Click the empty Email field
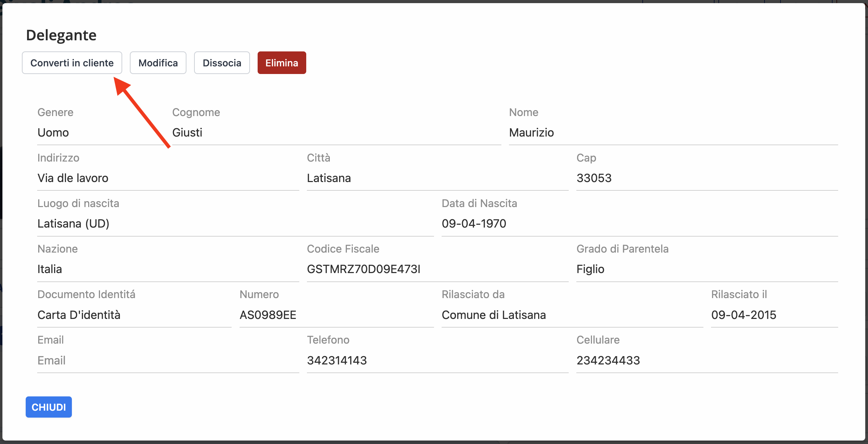This screenshot has height=444, width=868. click(x=168, y=361)
